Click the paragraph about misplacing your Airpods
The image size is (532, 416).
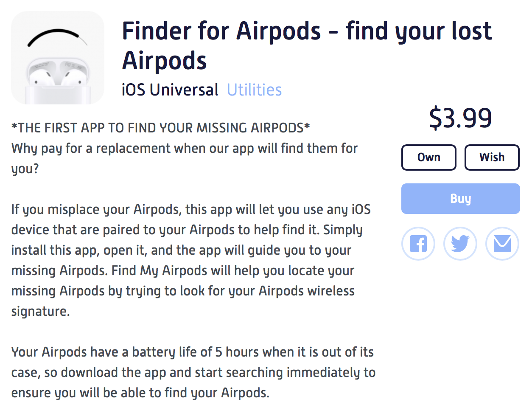point(191,260)
